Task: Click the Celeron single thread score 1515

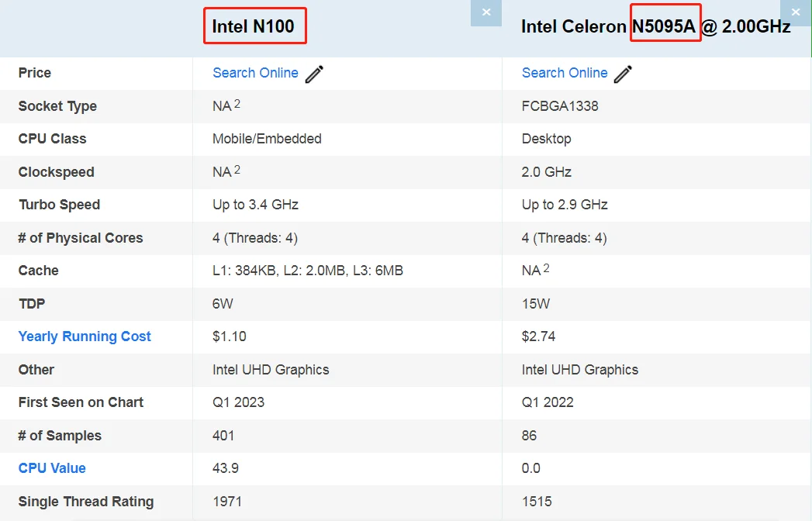Action: click(537, 502)
